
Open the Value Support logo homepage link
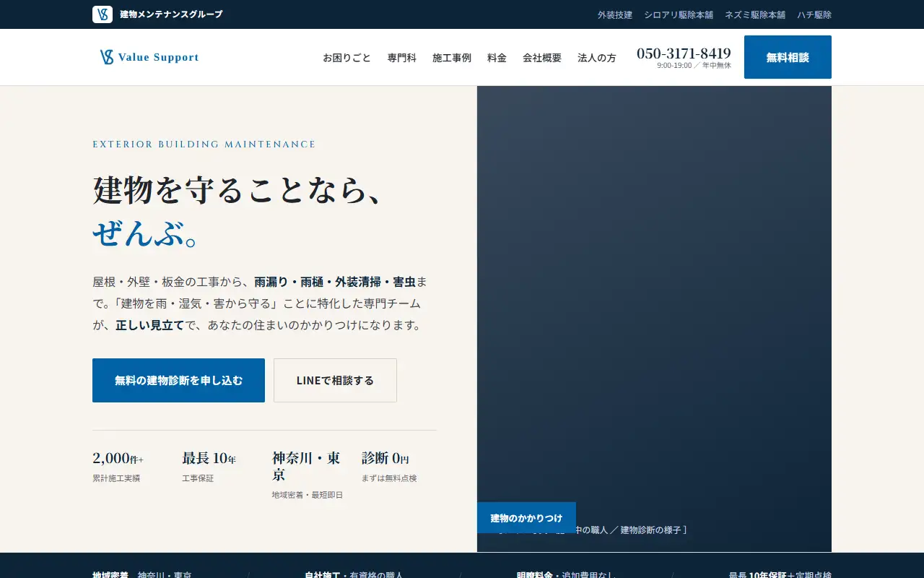tap(149, 57)
